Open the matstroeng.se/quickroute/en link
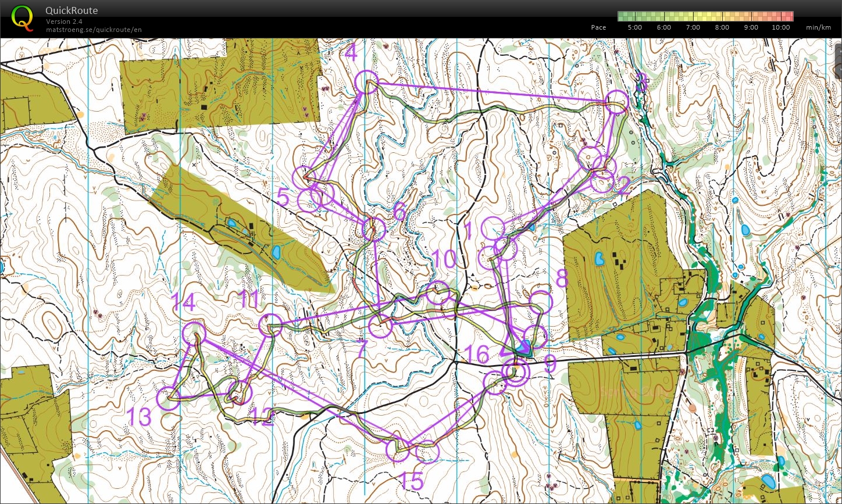The height and width of the screenshot is (504, 842). tap(94, 30)
